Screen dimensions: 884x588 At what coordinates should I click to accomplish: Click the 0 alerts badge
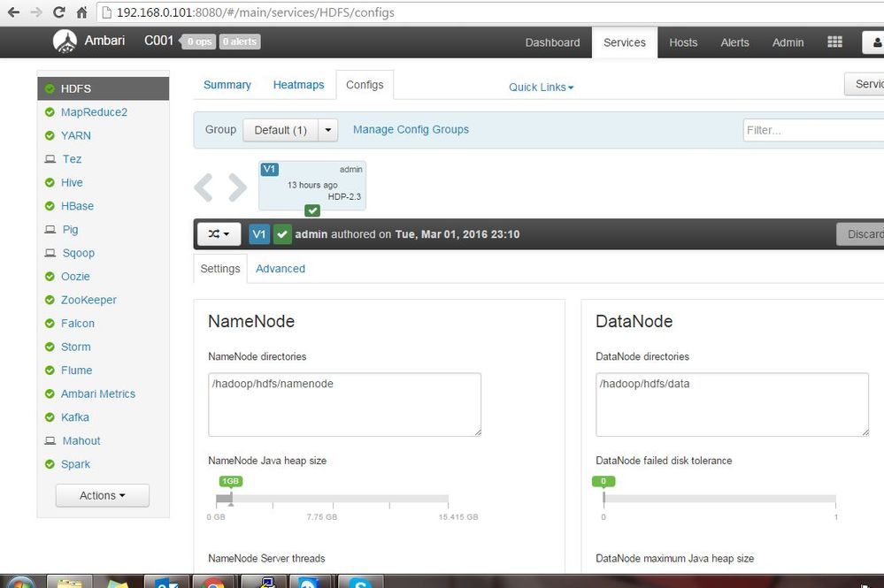240,42
